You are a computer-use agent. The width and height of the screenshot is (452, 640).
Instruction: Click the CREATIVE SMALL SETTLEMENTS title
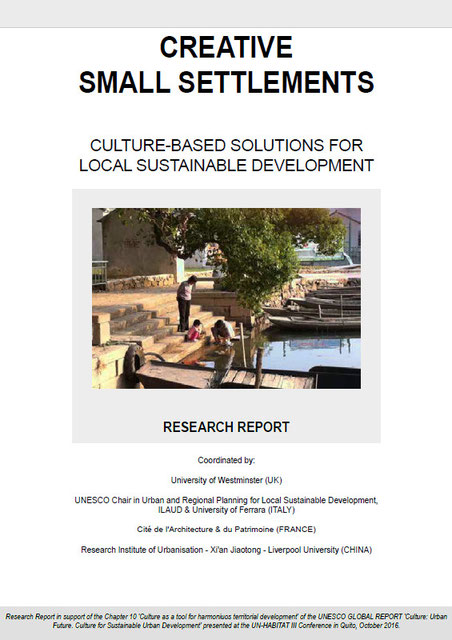226,64
